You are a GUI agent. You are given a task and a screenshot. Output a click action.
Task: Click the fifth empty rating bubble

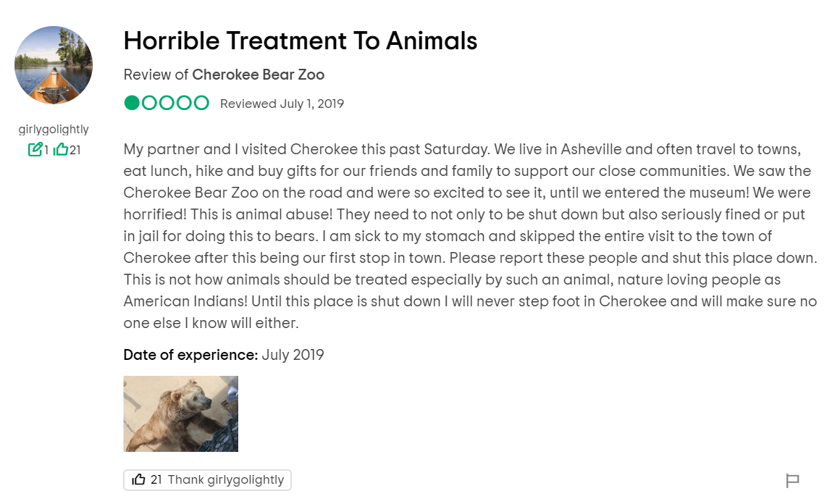(201, 103)
